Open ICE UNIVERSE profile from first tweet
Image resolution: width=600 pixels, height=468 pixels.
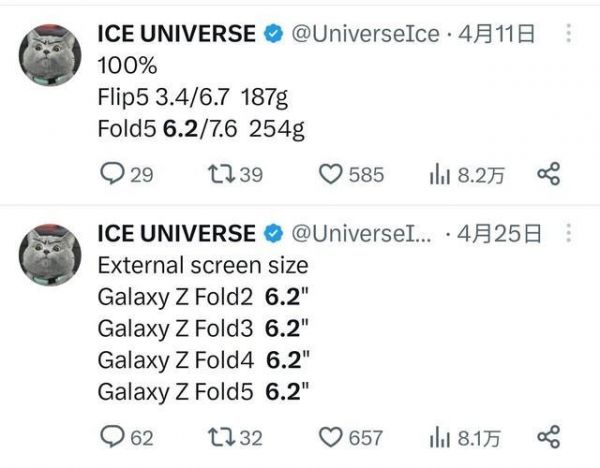176,35
